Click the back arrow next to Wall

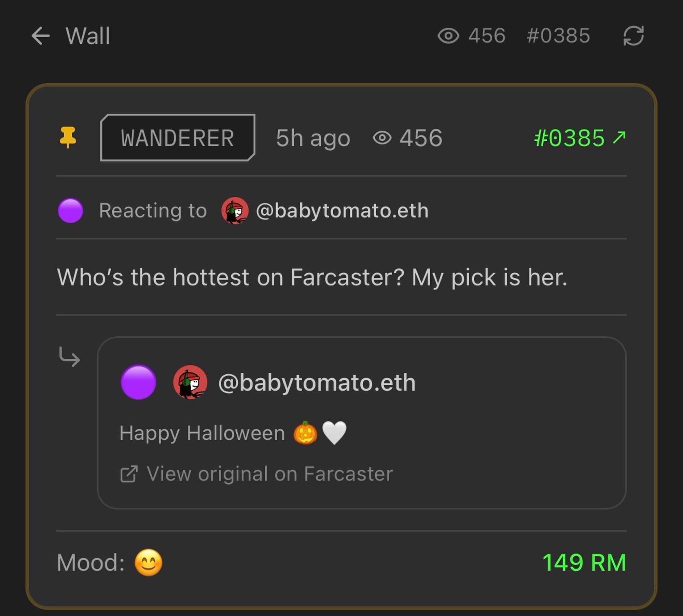point(41,35)
